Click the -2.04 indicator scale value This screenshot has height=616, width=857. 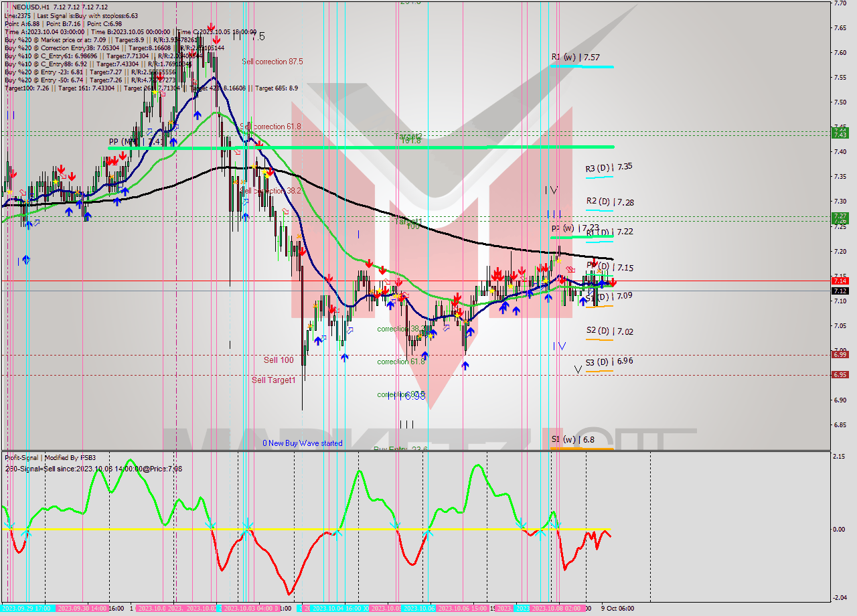840,598
